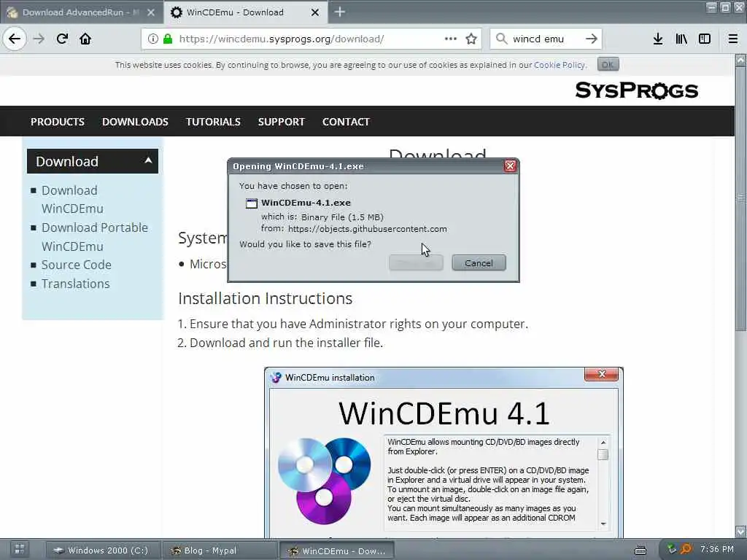This screenshot has width=747, height=560.
Task: Cancel the file download dialog
Action: 479,262
